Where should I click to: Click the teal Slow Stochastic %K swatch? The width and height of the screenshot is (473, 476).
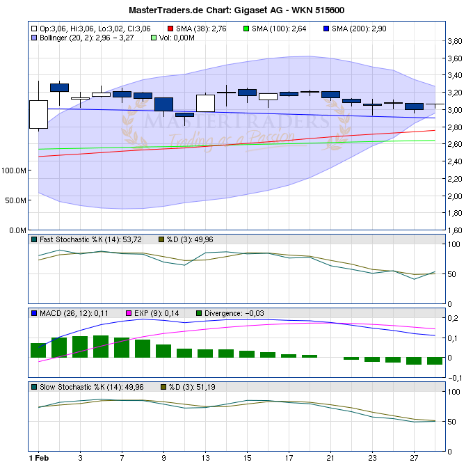34,387
